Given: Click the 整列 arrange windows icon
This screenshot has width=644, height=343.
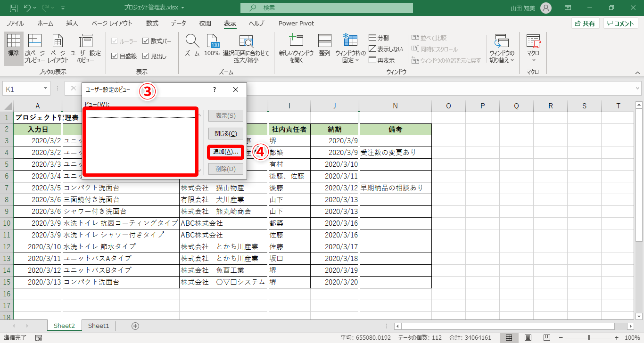Looking at the screenshot, I should coord(325,46).
